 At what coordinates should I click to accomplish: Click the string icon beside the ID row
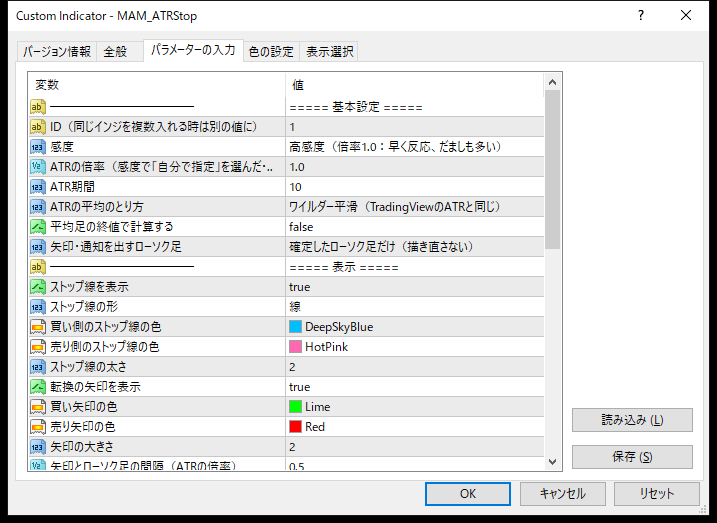click(38, 127)
